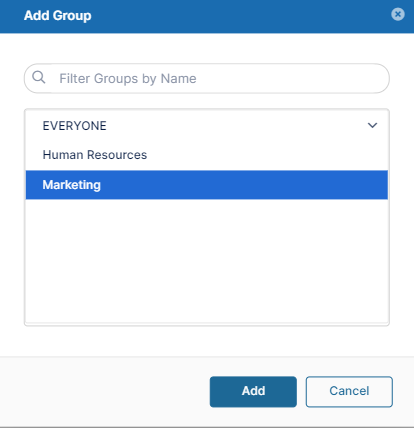Expand the EVERYONE group chevron
Viewport: 414px width, 428px height.
pyautogui.click(x=372, y=125)
